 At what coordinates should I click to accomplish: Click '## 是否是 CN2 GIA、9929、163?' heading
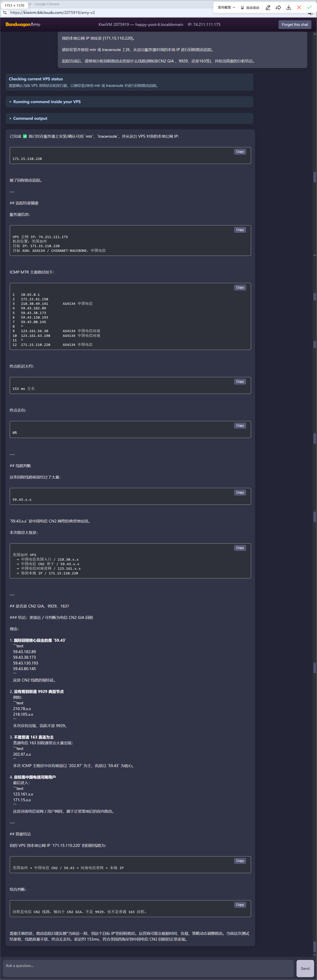click(39, 606)
